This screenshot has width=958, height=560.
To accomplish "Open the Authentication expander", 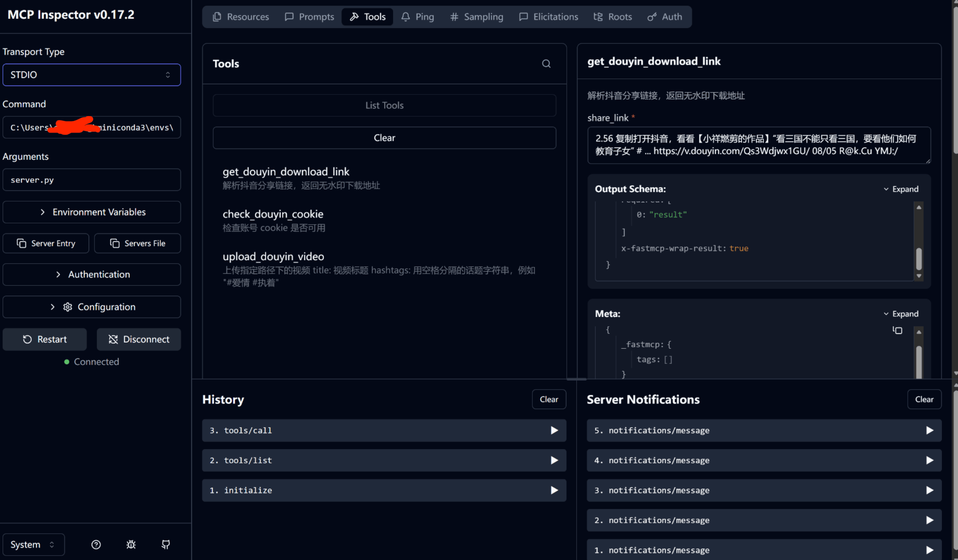I will [92, 274].
